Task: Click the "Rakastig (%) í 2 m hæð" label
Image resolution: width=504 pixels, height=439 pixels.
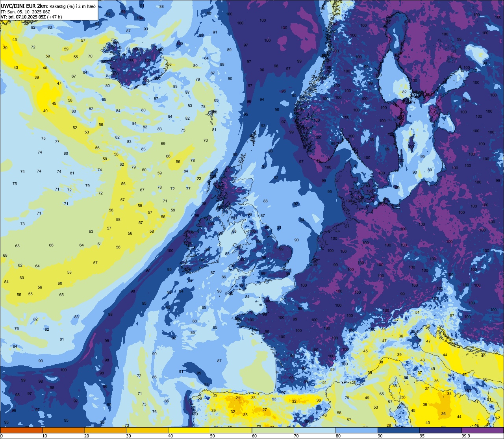Action: [x=72, y=6]
